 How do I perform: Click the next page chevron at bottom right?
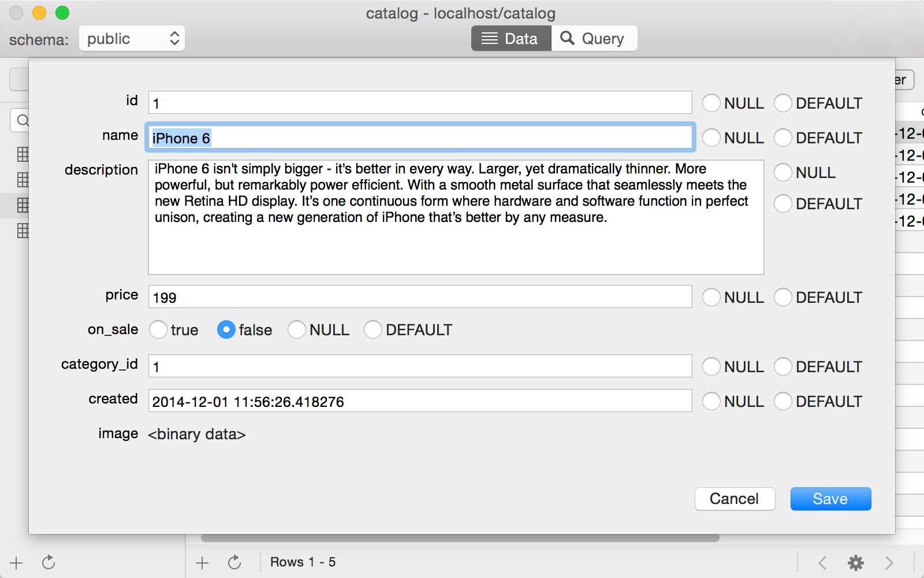889,562
